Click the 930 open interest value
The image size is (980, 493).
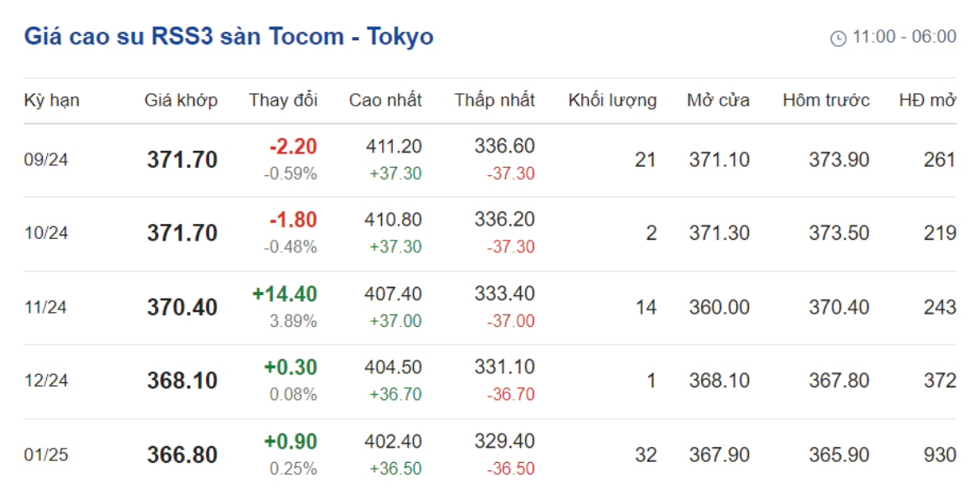point(940,454)
